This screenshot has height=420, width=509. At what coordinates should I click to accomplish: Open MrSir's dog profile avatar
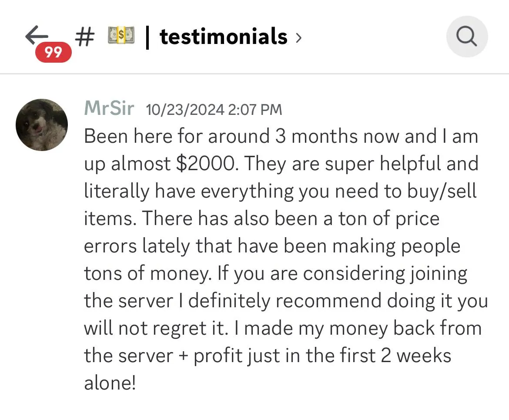point(42,125)
